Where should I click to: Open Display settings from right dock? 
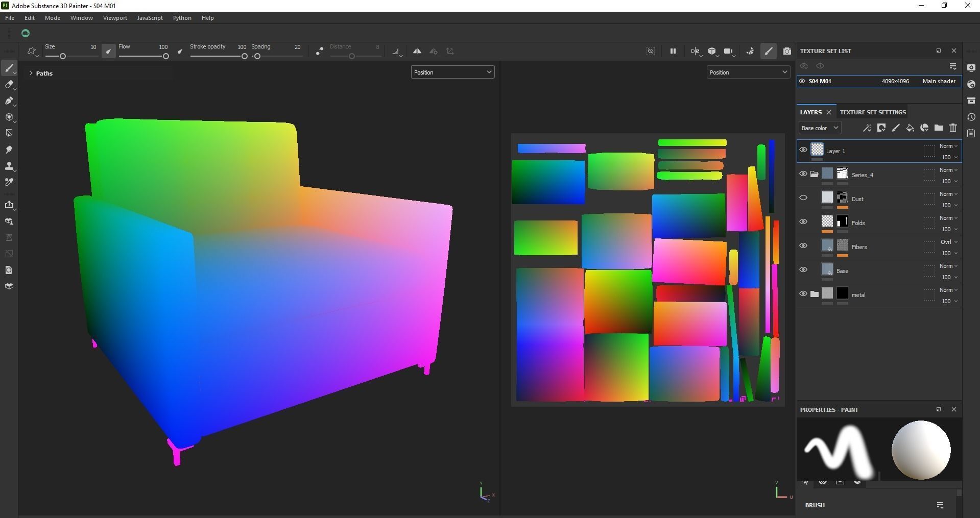click(x=971, y=68)
